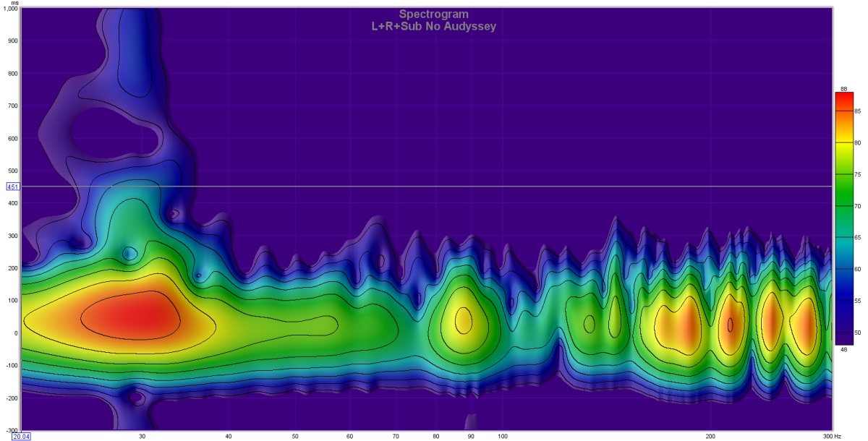Screen dimensions: 868x441
Task: Click the blue section of the color scale
Action: coord(843,296)
